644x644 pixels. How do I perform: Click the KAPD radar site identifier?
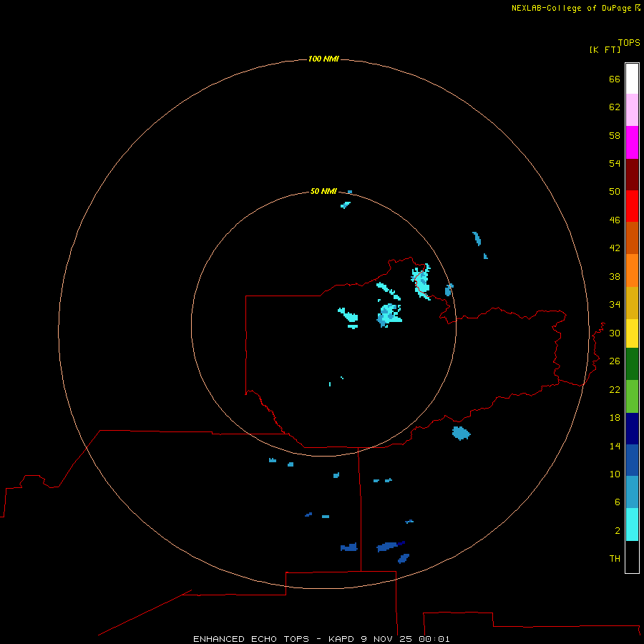click(342, 639)
